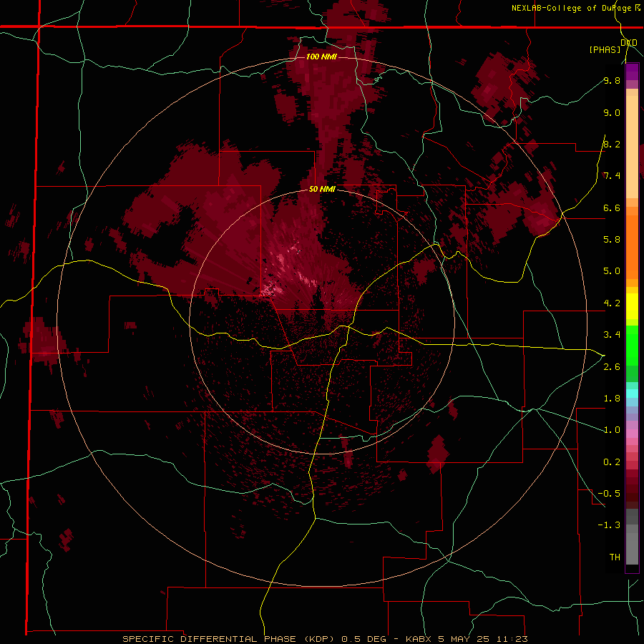Click the TH threshold label on scale

click(x=615, y=557)
